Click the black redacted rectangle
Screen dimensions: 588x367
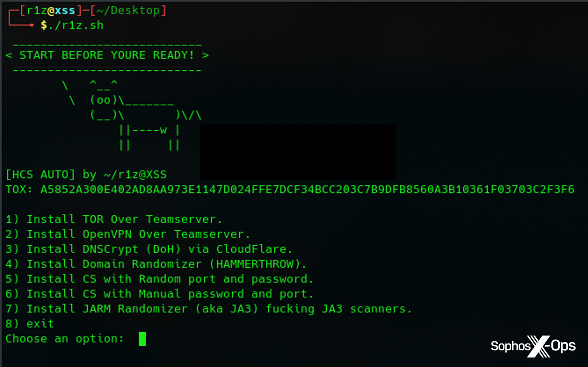point(297,152)
